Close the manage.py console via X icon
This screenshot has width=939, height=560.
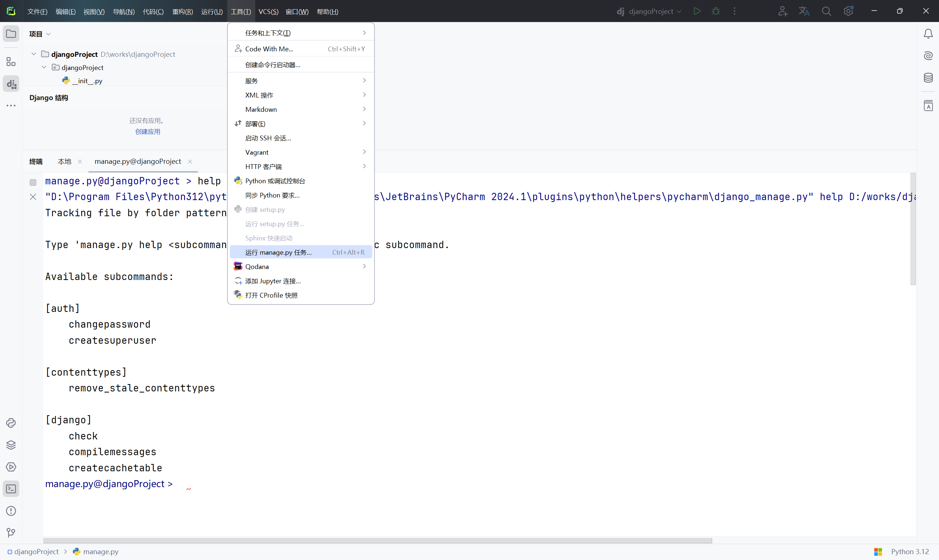tap(33, 197)
